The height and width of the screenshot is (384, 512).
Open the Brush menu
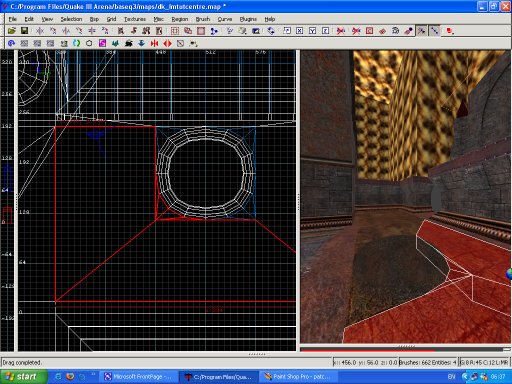pyautogui.click(x=203, y=19)
